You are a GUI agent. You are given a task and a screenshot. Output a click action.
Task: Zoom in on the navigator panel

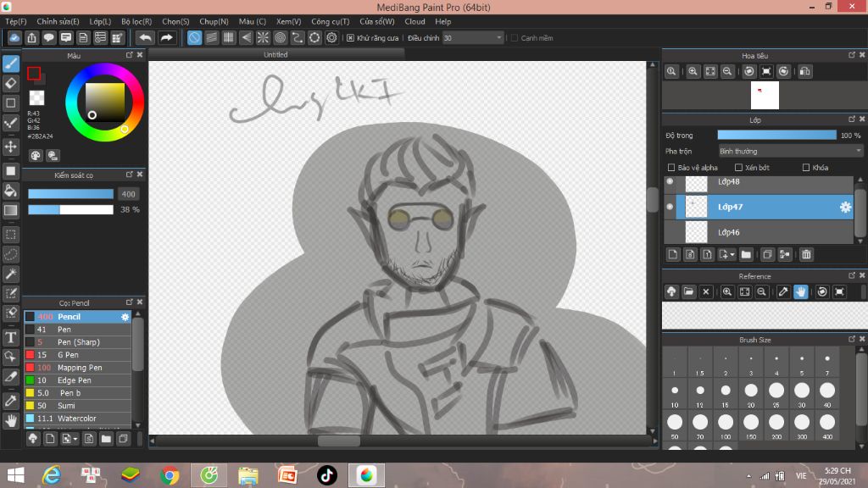(693, 71)
